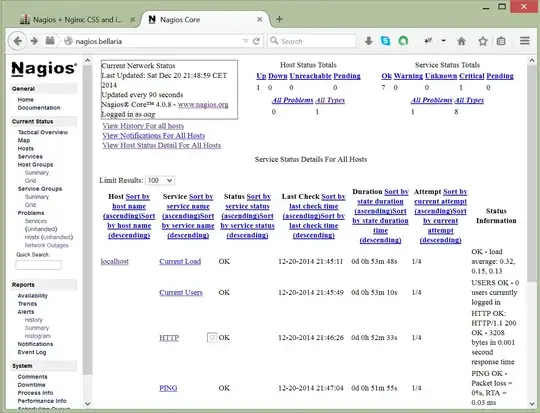The width and height of the screenshot is (540, 413).
Task: Open the dropdown arrow beside the pin addon
Action: 444,41
